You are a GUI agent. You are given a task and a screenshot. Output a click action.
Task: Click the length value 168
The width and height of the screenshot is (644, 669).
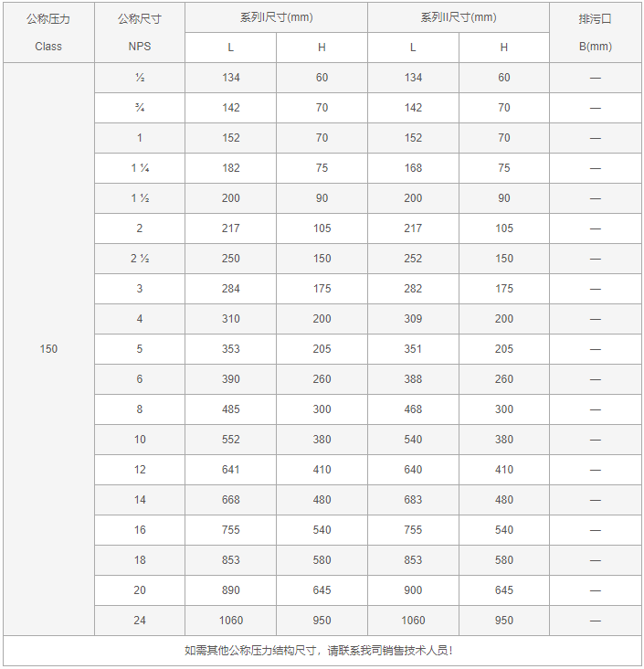[414, 168]
